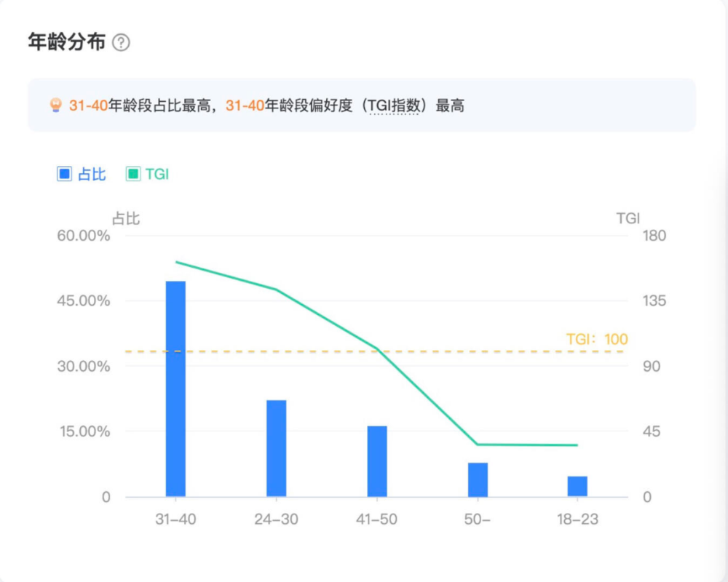
Task: Click the 41-50 x-axis label
Action: 376,519
